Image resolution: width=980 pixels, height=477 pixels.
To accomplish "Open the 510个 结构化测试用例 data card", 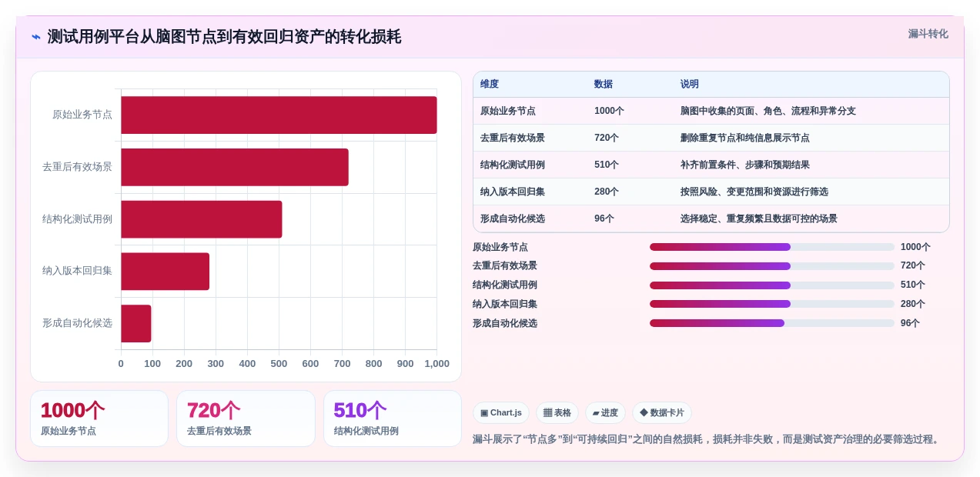I will click(x=393, y=419).
